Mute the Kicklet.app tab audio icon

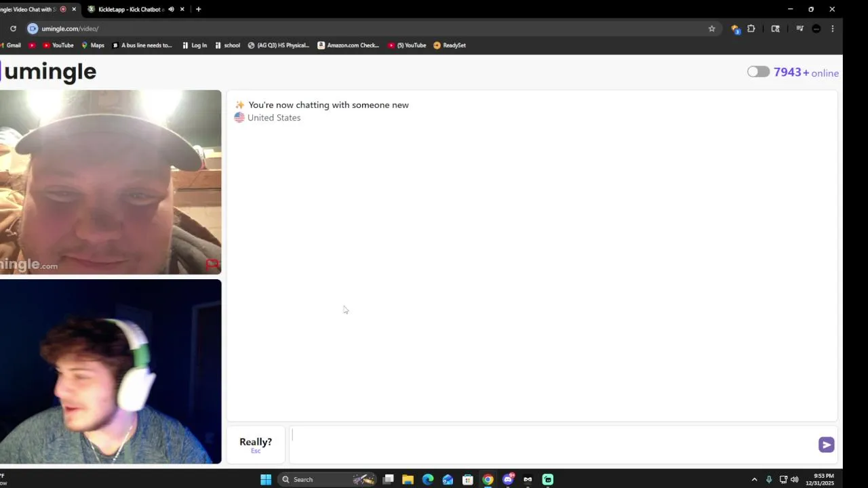point(171,9)
